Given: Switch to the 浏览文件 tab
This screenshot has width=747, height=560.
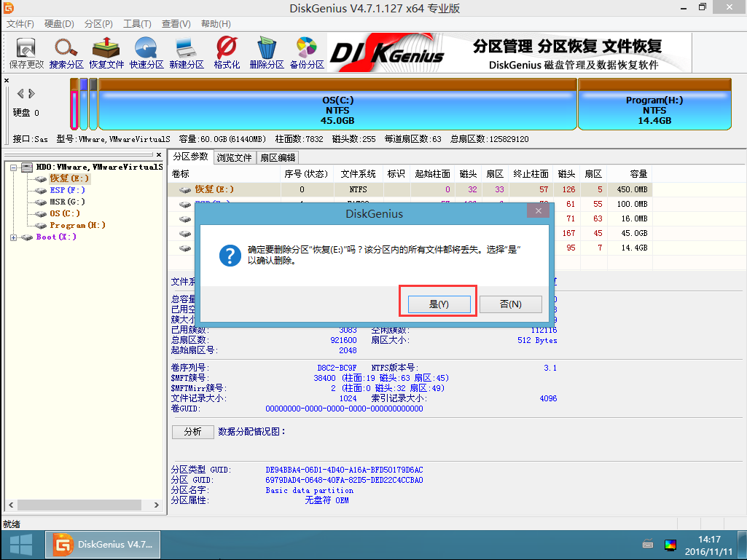Looking at the screenshot, I should pyautogui.click(x=235, y=157).
